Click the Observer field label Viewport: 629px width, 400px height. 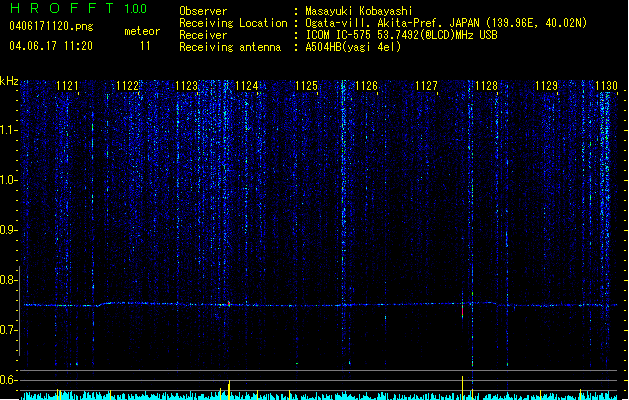tap(203, 11)
